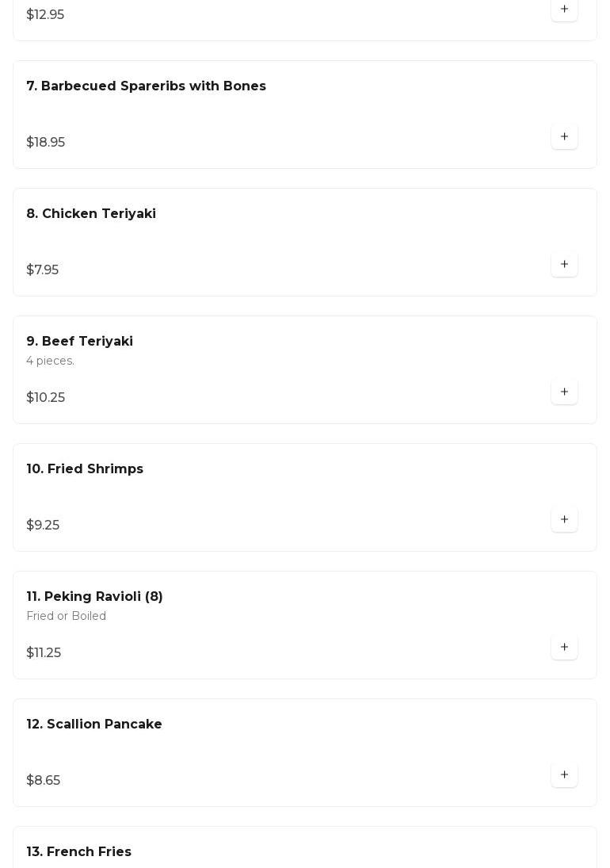Viewport: 610px width, 868px height.
Task: Add Fried Shrimps using plus icon
Action: [564, 519]
